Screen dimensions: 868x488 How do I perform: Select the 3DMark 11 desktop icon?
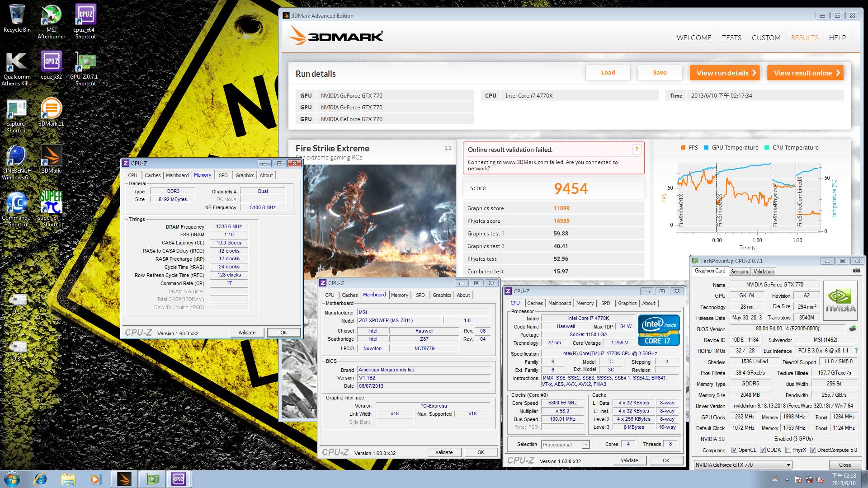click(x=51, y=112)
